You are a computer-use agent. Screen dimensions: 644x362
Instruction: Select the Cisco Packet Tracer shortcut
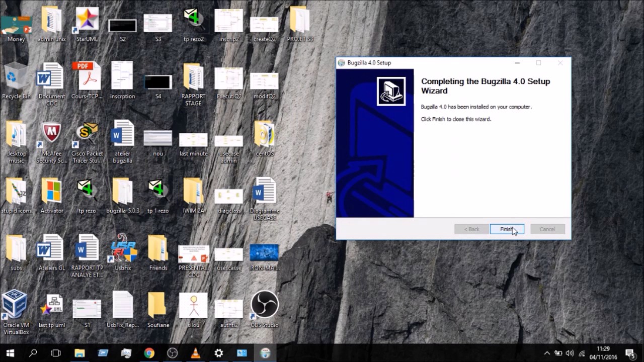coord(87,142)
